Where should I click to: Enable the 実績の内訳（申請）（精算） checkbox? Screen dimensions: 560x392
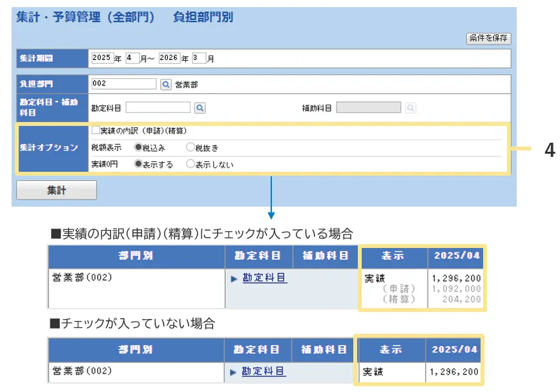[96, 130]
